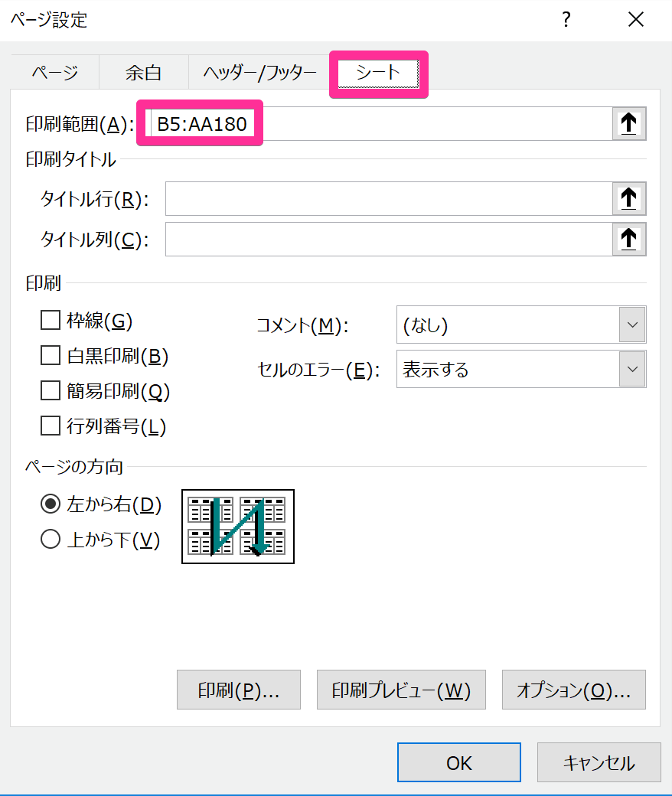Click the range selector arrow for タイトル行
672x796 pixels.
[x=629, y=198]
